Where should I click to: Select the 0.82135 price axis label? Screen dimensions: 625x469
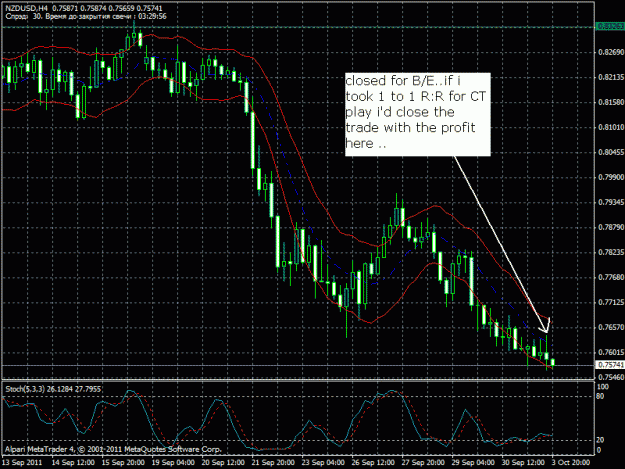coord(610,77)
